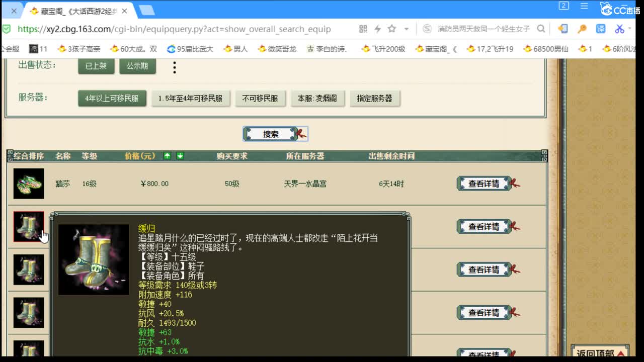The height and width of the screenshot is (362, 644).
Task: Open the key password manager icon
Action: tap(582, 29)
